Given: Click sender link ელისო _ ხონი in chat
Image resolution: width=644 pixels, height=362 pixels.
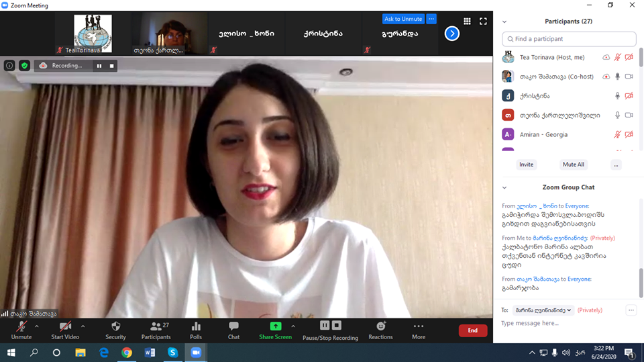Looking at the screenshot, I should click(537, 206).
